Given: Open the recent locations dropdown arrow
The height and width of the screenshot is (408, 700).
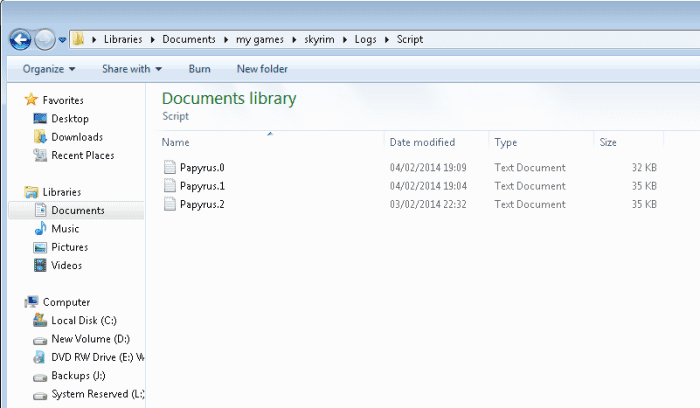Looking at the screenshot, I should click(63, 40).
